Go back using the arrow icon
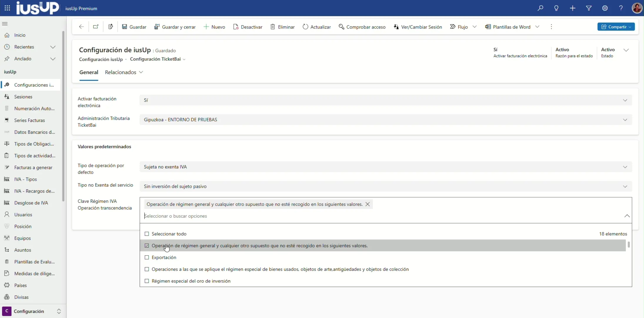644x318 pixels. [81, 27]
